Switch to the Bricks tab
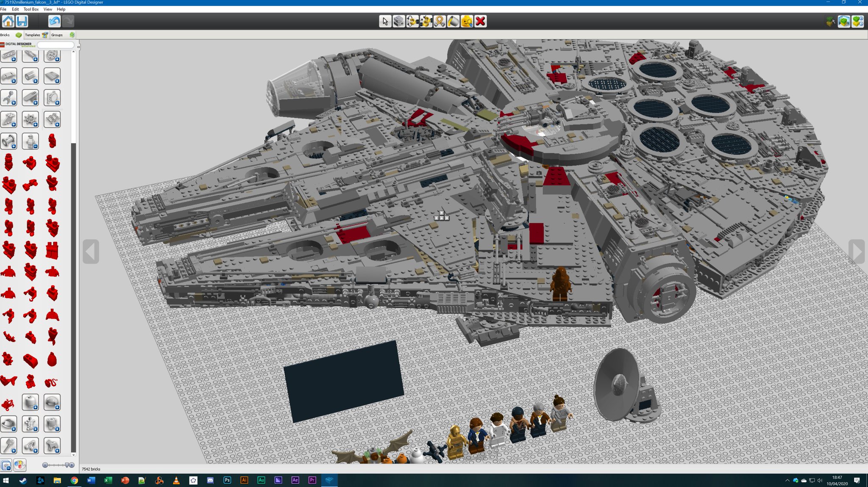This screenshot has height=487, width=868. [11, 35]
